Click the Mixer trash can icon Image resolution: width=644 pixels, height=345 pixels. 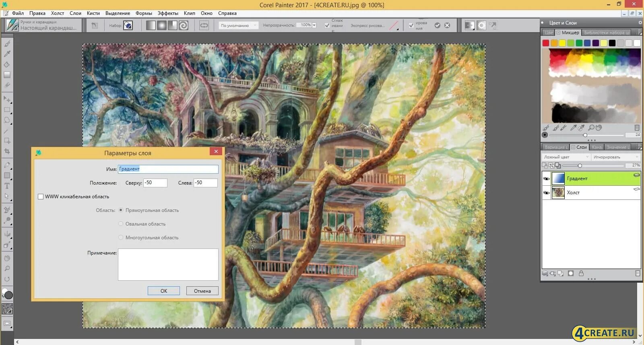(637, 127)
